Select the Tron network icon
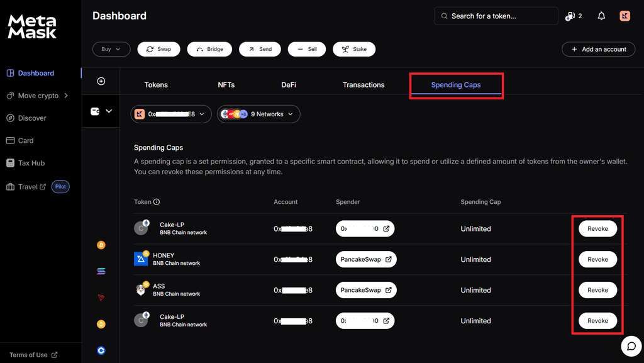The image size is (644, 363). (101, 298)
